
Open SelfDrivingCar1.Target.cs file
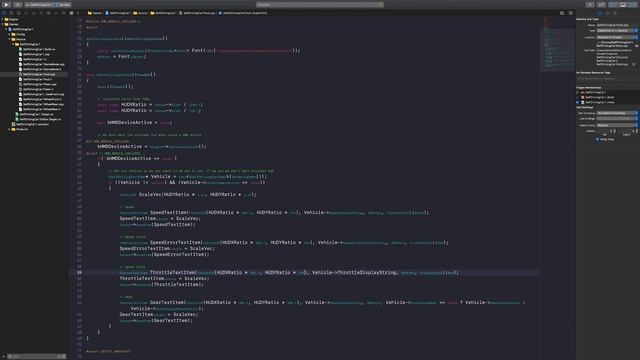pos(34,114)
